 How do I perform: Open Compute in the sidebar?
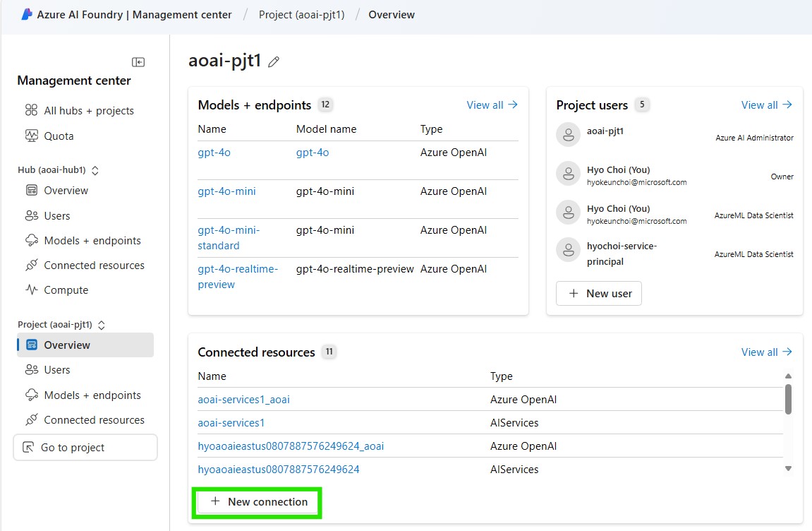click(66, 290)
